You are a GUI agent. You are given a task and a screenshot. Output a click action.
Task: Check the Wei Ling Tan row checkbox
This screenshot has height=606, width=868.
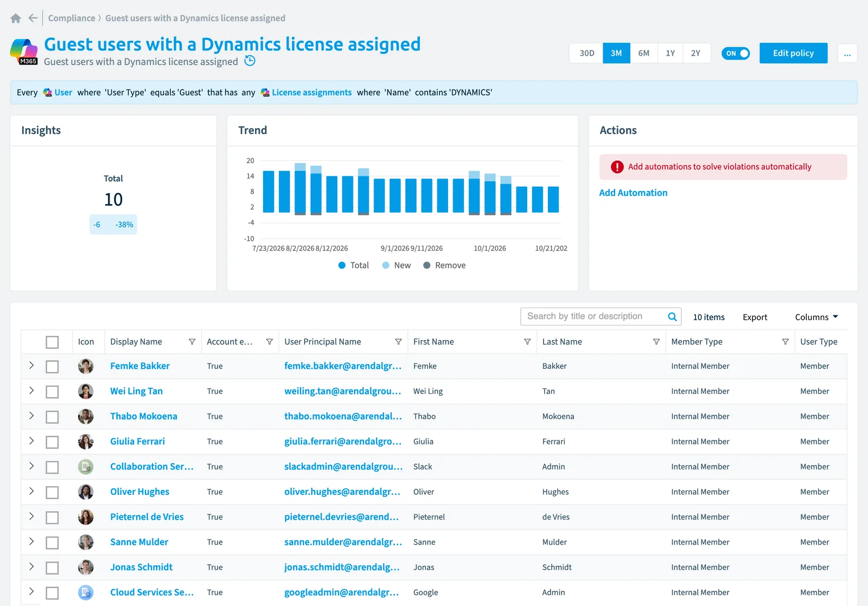[x=52, y=392]
